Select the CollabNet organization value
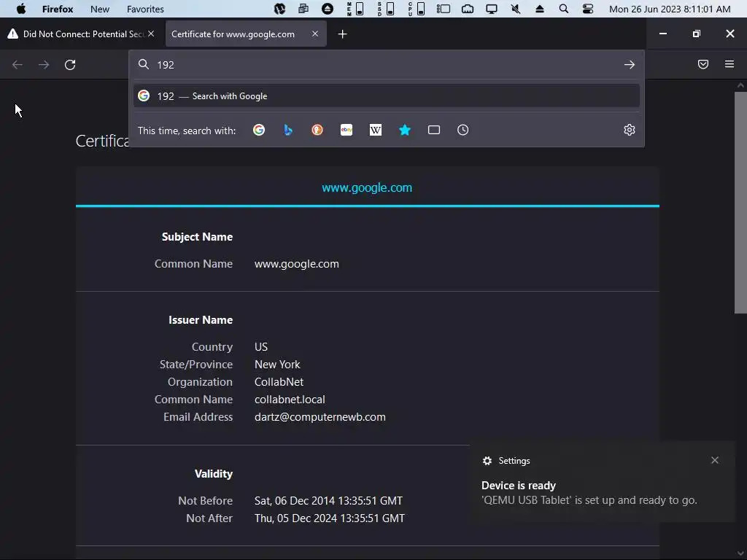Screen dimensions: 747x560 coord(279,381)
